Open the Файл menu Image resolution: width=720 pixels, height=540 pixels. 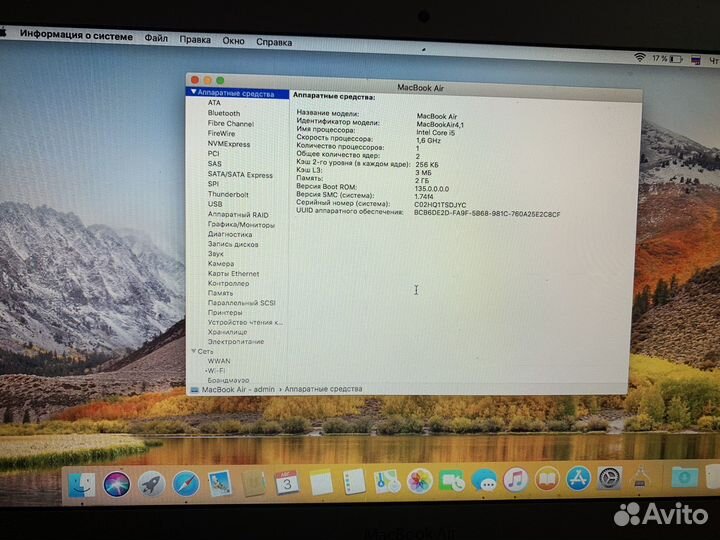[156, 38]
